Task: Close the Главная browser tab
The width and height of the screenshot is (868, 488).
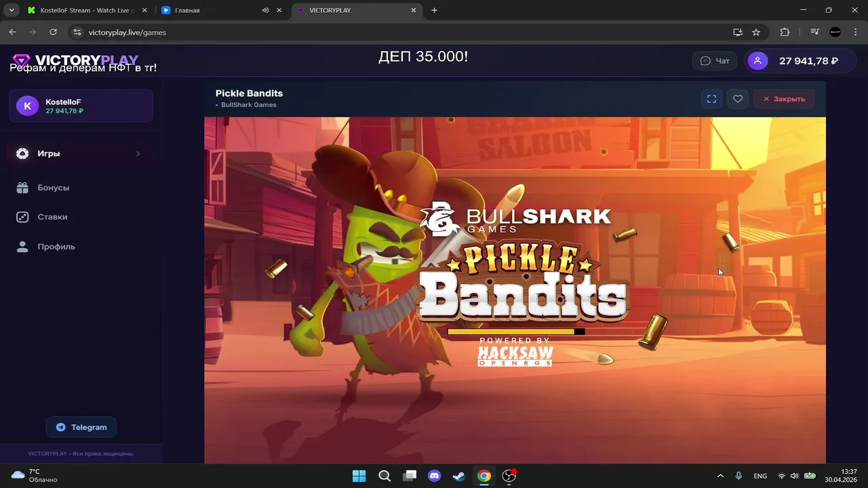Action: click(x=279, y=10)
